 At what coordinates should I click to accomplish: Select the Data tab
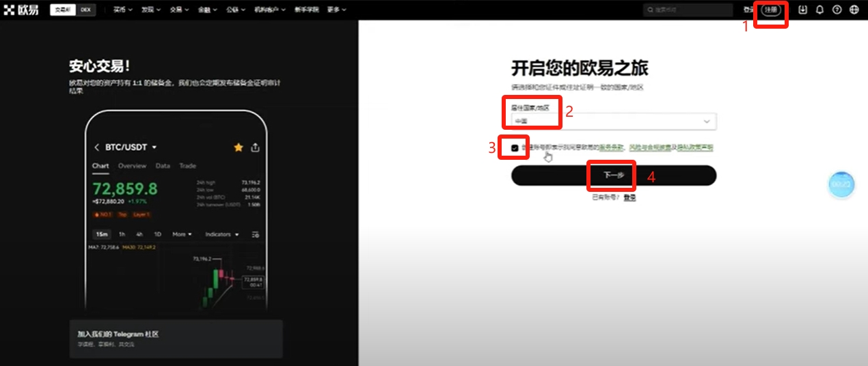pyautogui.click(x=163, y=166)
